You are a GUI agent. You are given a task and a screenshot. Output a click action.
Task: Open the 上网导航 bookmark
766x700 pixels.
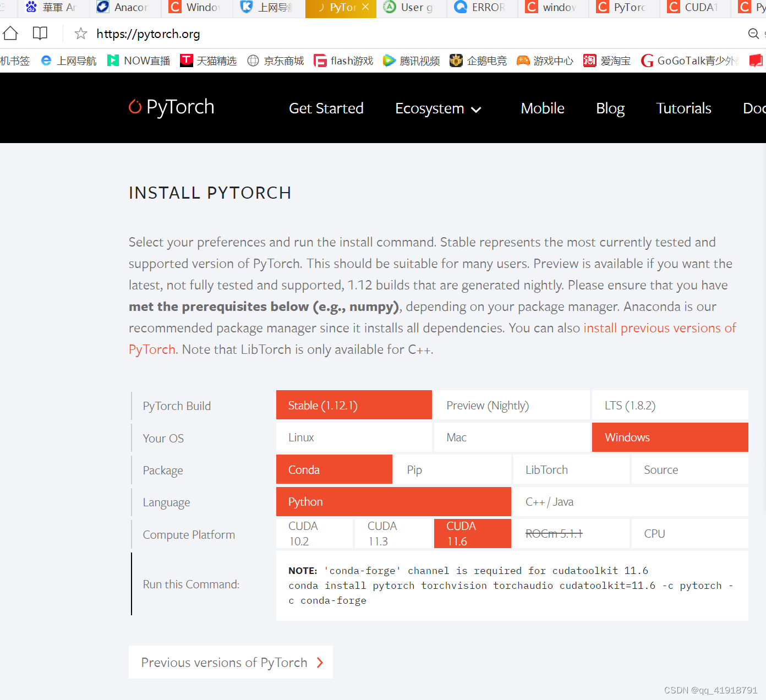pos(69,61)
